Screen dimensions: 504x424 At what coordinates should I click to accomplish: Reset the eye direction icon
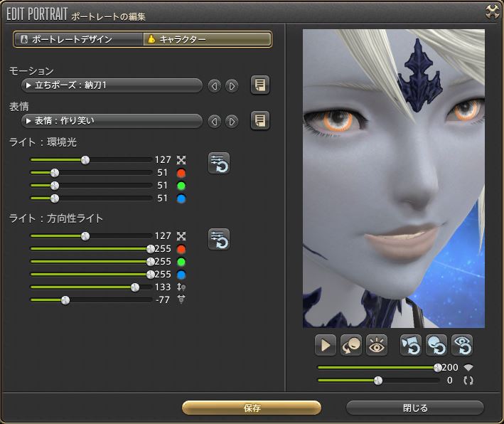pyautogui.click(x=462, y=345)
